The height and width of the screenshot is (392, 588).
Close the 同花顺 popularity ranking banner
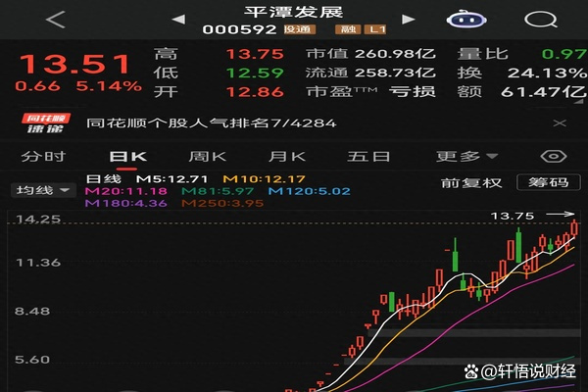559,122
